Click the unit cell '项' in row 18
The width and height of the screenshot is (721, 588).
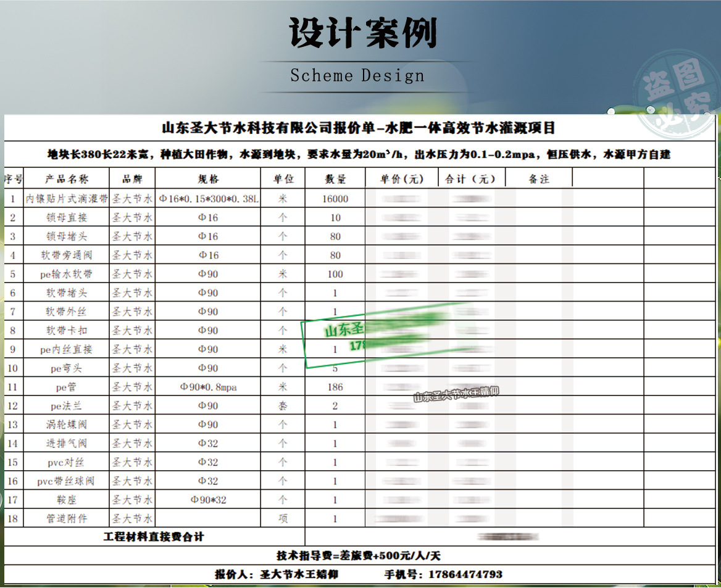(283, 519)
